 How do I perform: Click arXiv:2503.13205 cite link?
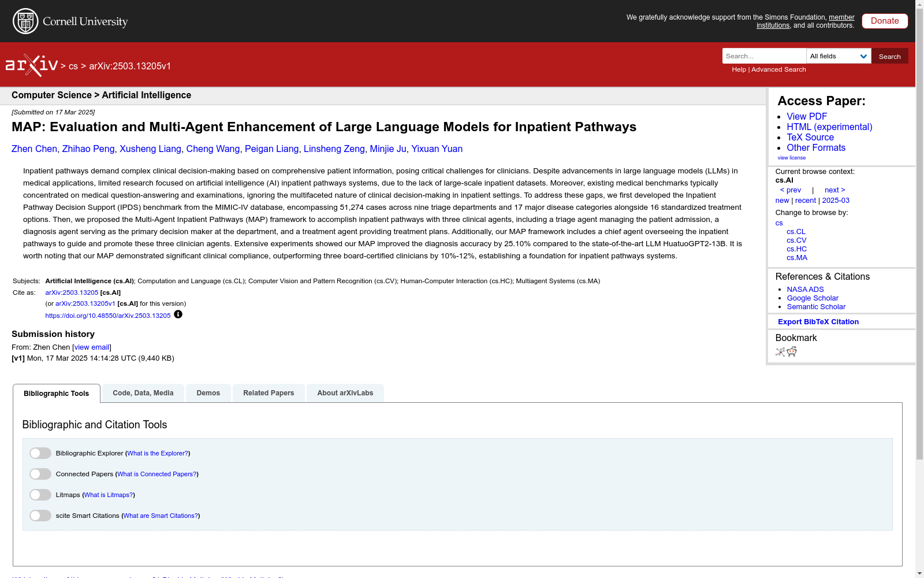pos(72,292)
